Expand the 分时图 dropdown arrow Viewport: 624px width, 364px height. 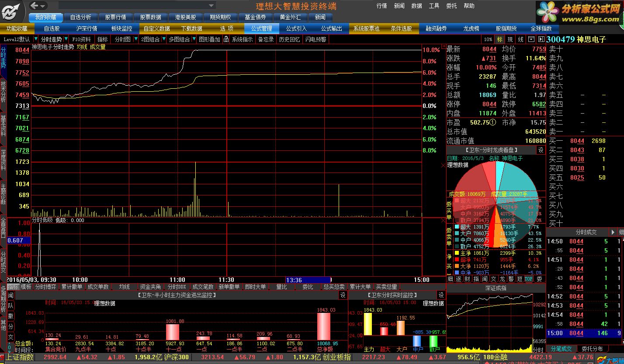coord(135,39)
